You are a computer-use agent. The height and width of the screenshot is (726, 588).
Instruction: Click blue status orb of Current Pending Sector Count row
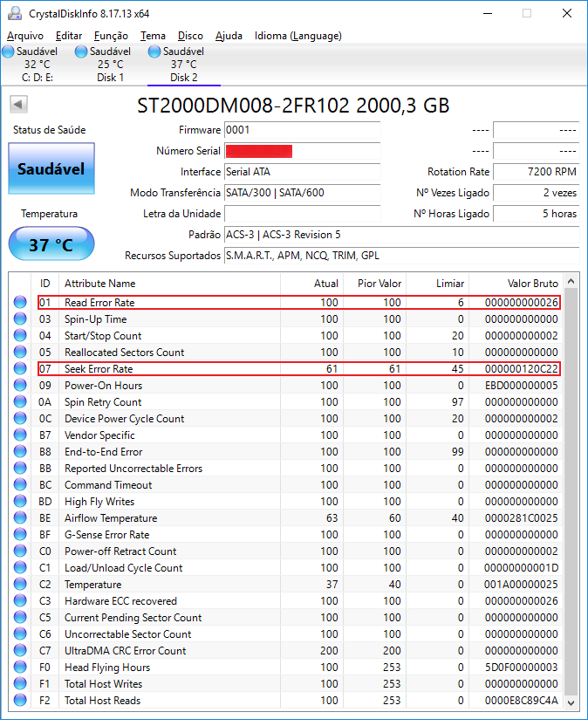[20, 617]
